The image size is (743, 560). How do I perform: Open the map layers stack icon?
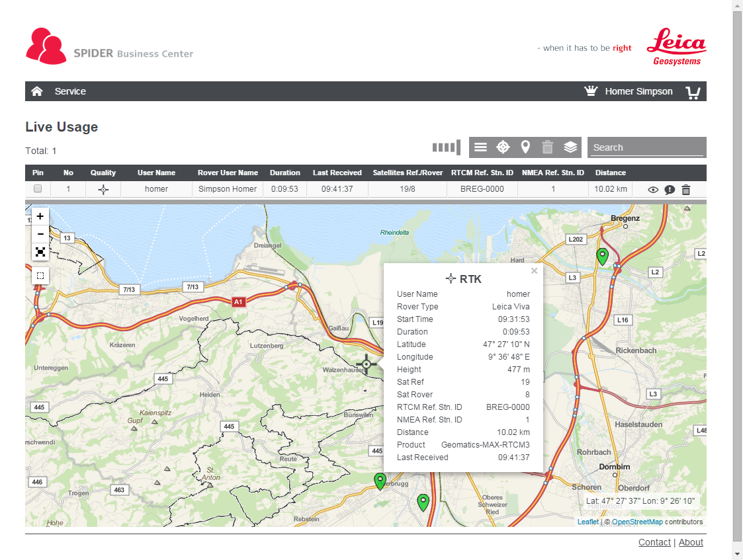(570, 147)
